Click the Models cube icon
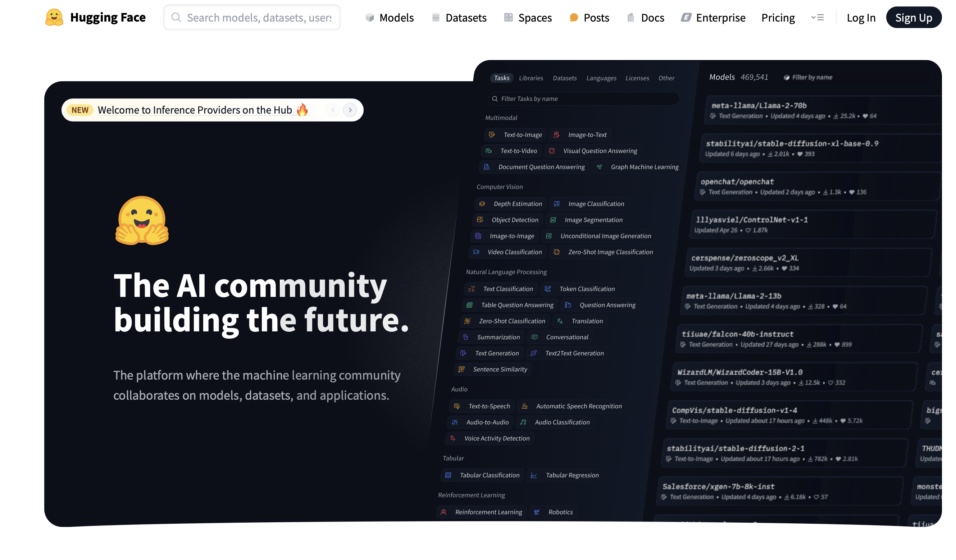 coord(370,18)
